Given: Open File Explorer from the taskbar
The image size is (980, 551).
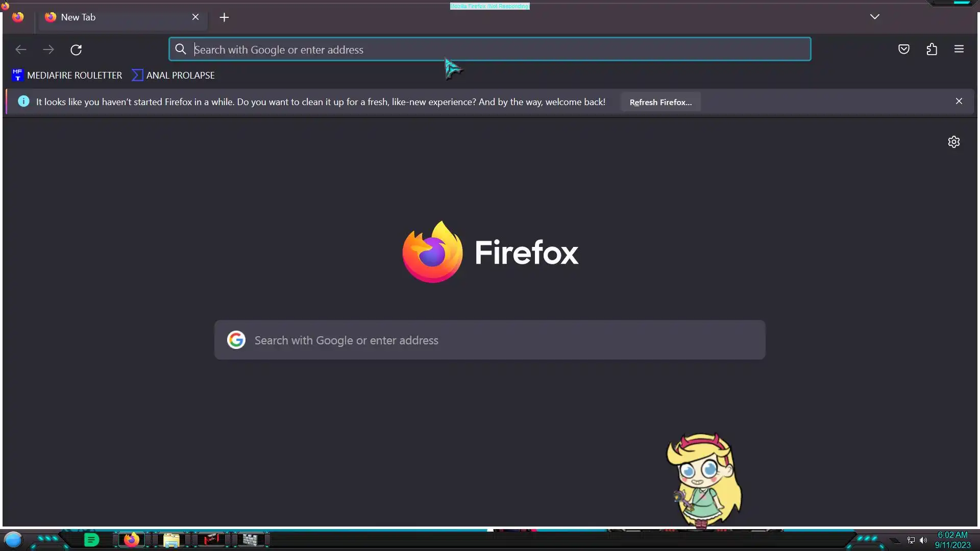Looking at the screenshot, I should 171,540.
